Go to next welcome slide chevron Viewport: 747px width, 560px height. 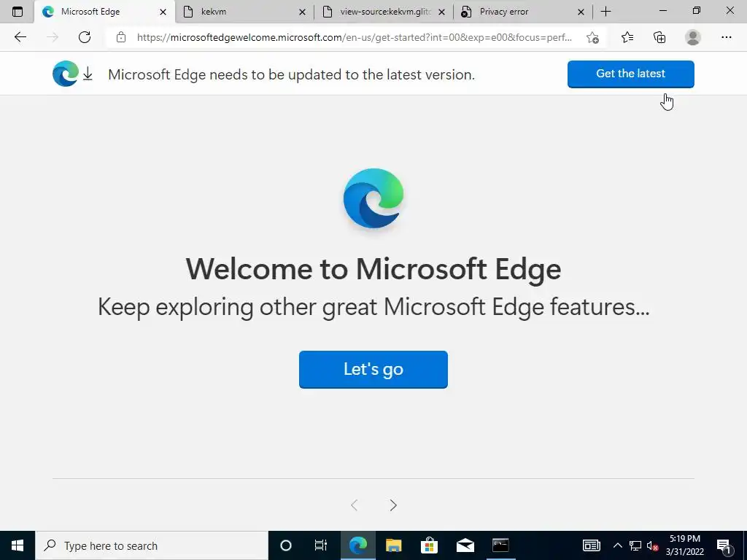pos(393,505)
